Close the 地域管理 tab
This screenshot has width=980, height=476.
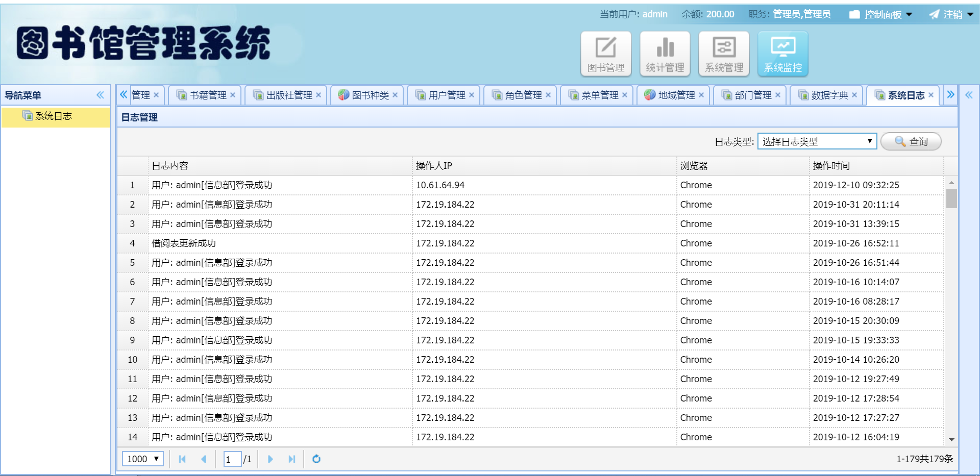701,95
